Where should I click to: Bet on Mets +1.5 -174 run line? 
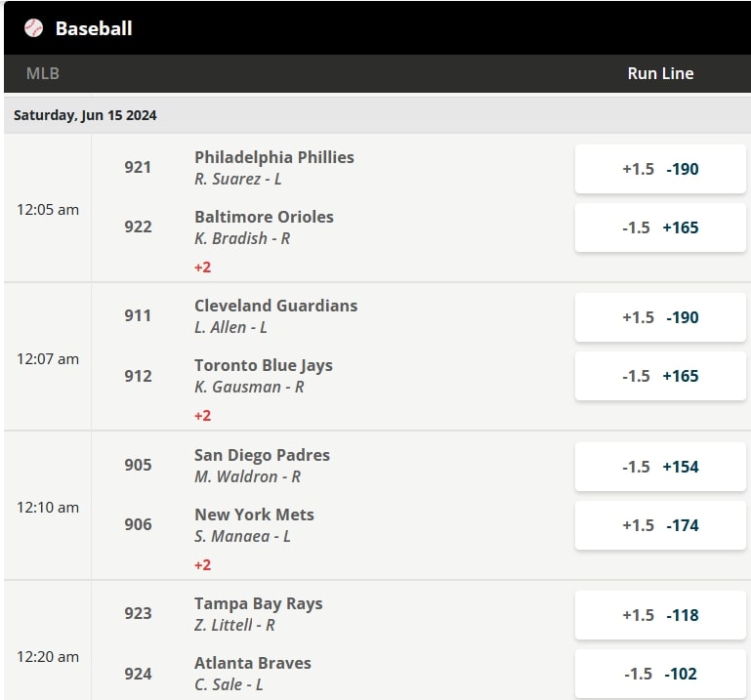(x=660, y=525)
